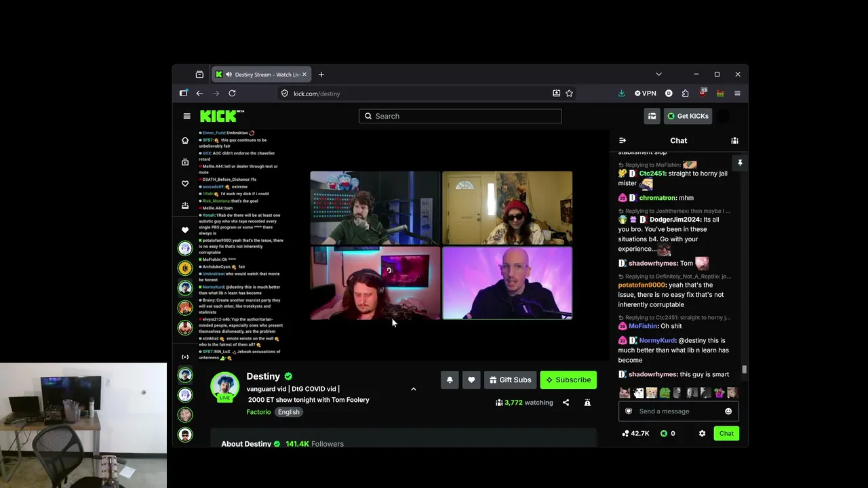The width and height of the screenshot is (868, 488).
Task: Click the English language tag
Action: point(288,412)
